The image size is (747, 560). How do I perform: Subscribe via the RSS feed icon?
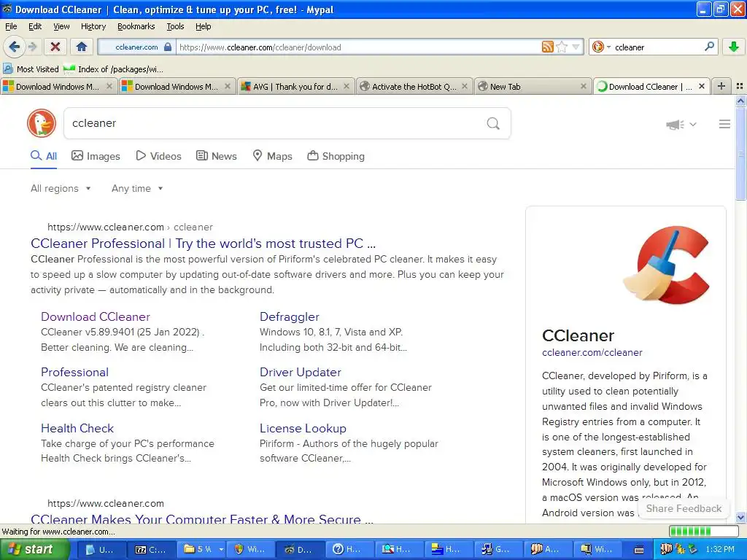[x=547, y=47]
